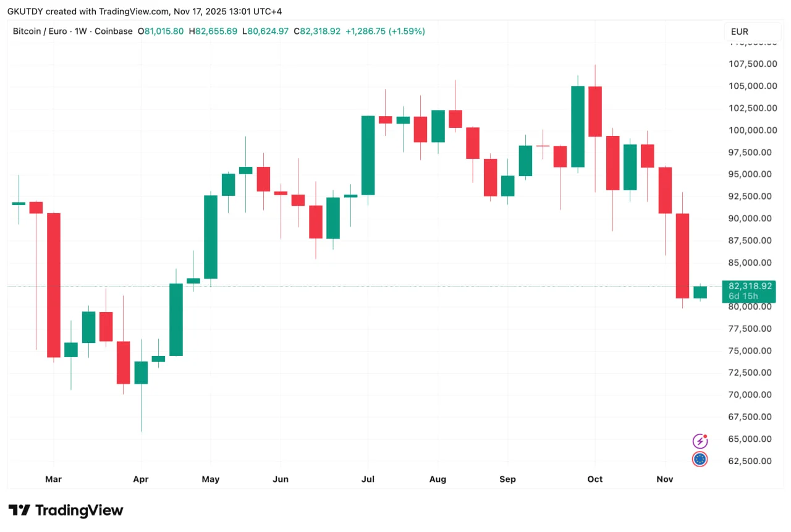Screen dimensions: 791x532
Task: Click the opening price value O81,015.80
Action: [x=161, y=31]
